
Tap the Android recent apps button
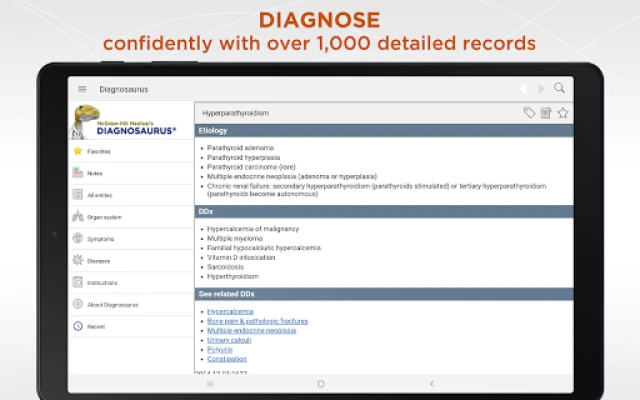tap(211, 384)
